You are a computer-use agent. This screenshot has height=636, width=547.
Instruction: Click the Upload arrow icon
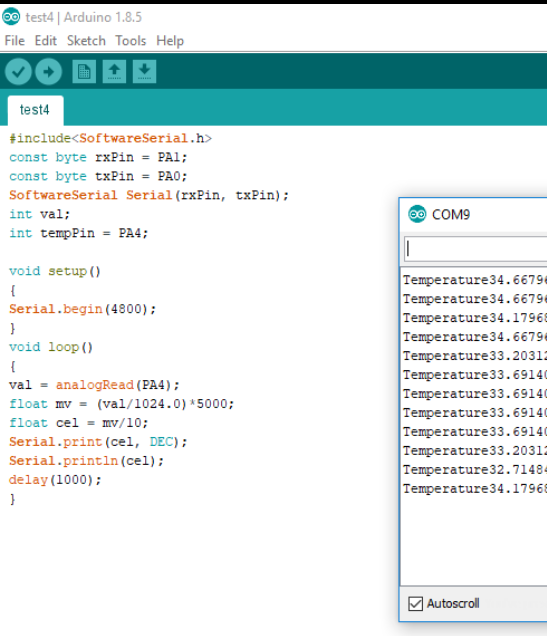coord(48,72)
